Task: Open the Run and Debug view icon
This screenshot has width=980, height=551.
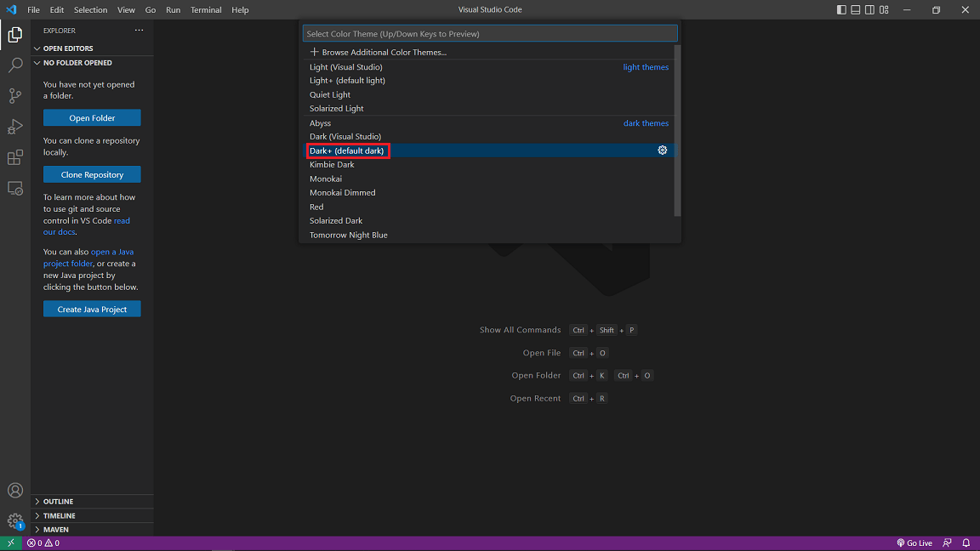Action: coord(15,126)
